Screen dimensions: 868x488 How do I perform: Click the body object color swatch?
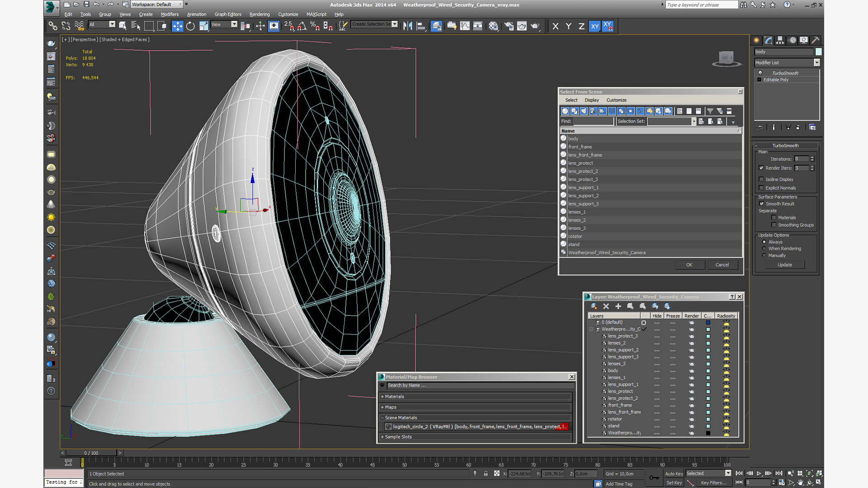[819, 52]
